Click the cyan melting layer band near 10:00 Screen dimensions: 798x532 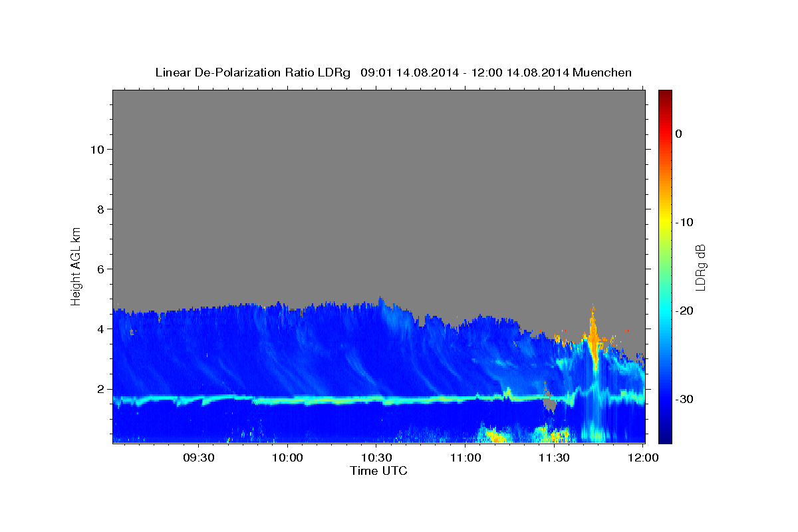point(288,401)
